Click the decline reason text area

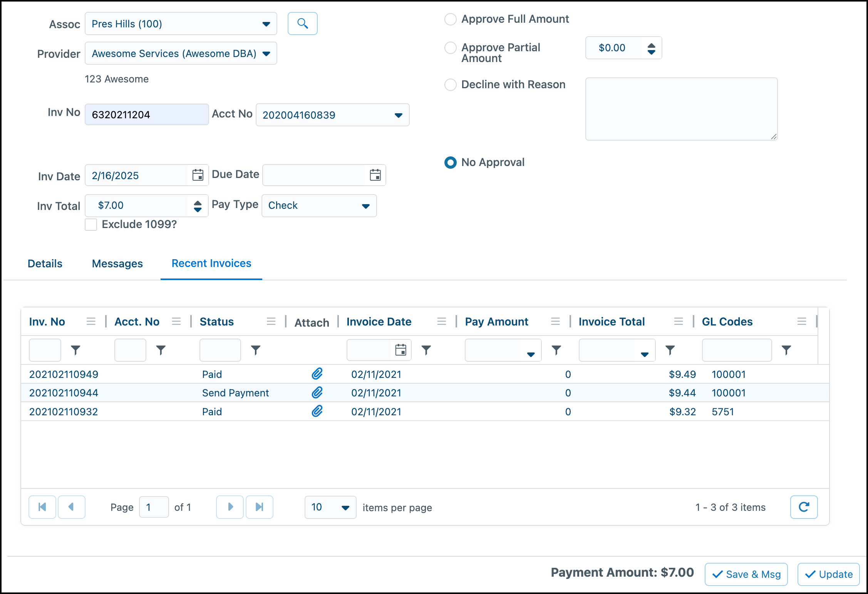coord(681,109)
